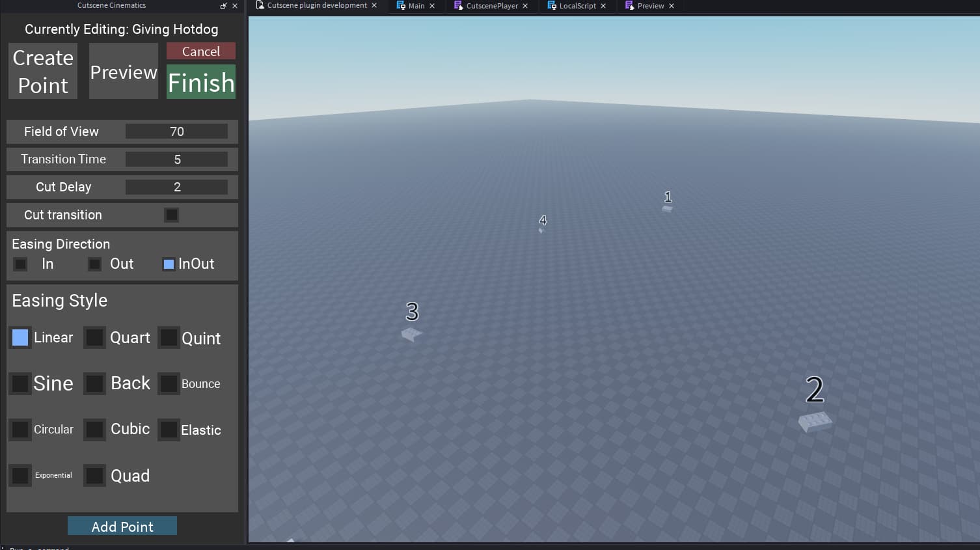Select the Quart easing style
This screenshot has height=550, width=980.
point(94,337)
